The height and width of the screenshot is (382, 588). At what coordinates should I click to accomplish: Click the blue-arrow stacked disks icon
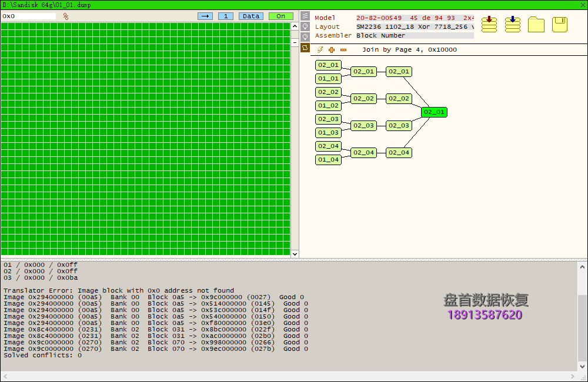[x=513, y=24]
